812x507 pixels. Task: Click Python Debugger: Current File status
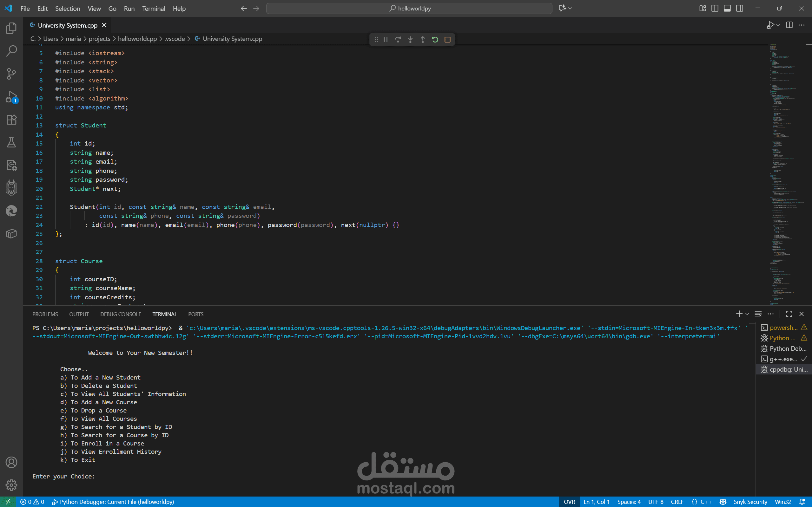pos(113,502)
